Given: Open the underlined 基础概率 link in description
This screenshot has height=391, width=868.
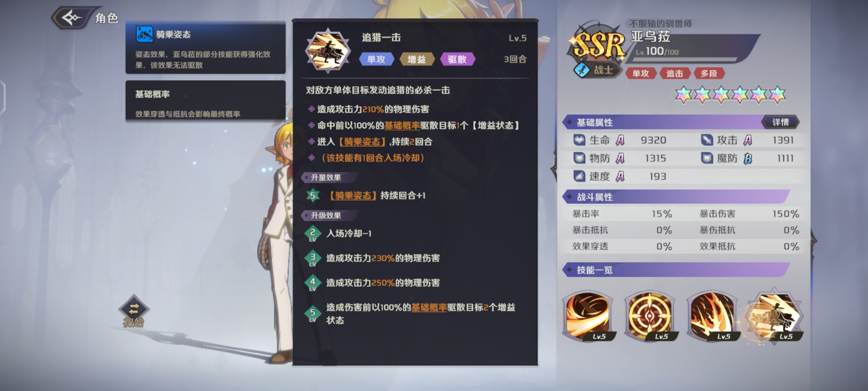Looking at the screenshot, I should (402, 126).
